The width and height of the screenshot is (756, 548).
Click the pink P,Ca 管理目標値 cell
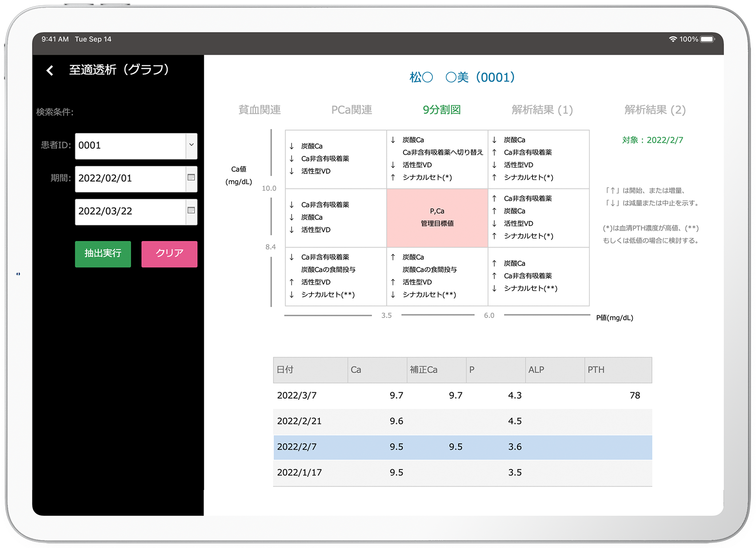pyautogui.click(x=437, y=218)
